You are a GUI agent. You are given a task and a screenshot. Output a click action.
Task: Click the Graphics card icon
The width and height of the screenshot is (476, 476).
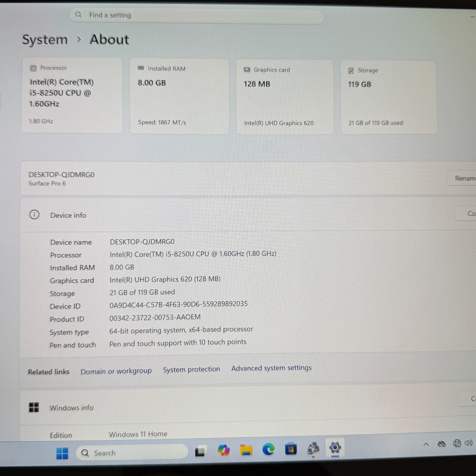pos(247,70)
